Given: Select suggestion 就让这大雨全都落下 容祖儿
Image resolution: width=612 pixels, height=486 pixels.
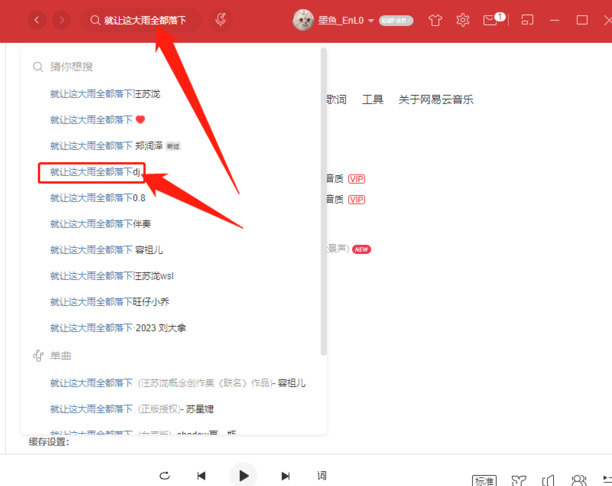Looking at the screenshot, I should click(x=107, y=250).
